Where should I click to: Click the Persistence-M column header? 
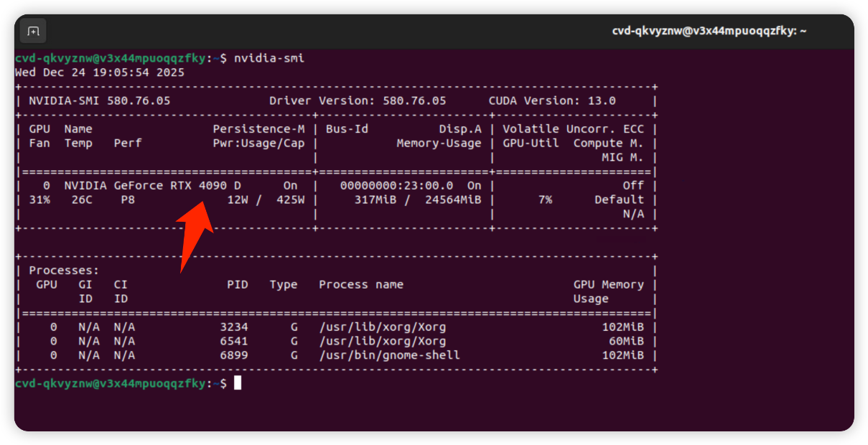pyautogui.click(x=258, y=129)
